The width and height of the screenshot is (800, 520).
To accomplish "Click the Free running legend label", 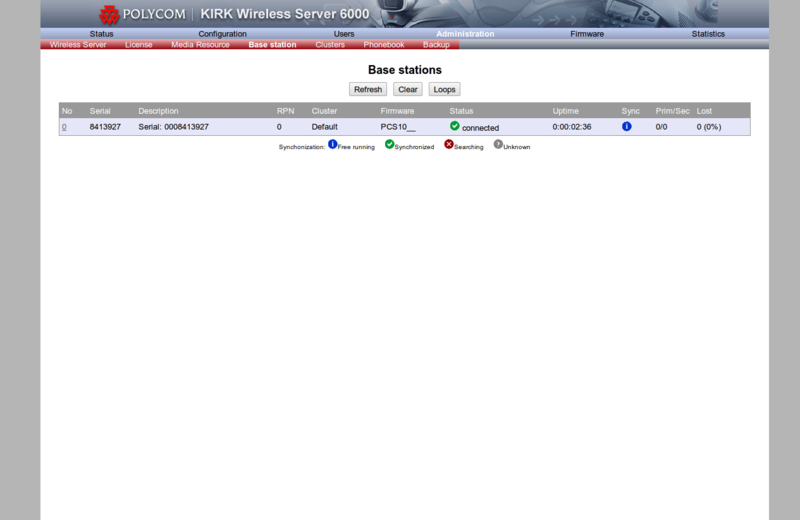I will (x=356, y=147).
